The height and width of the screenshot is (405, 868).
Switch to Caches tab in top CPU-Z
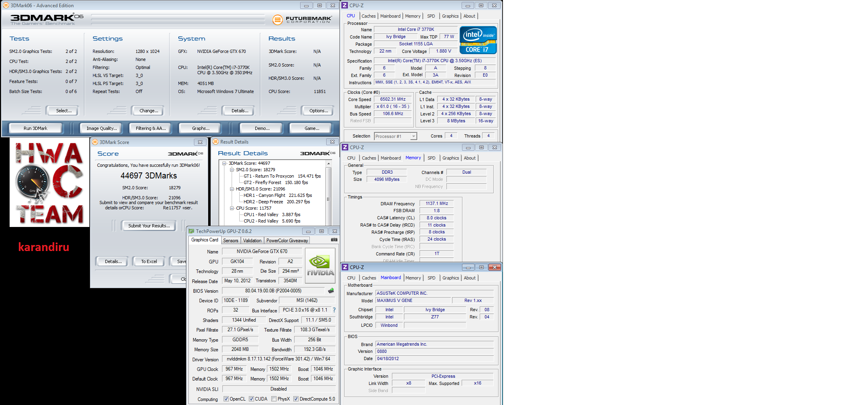(x=368, y=16)
